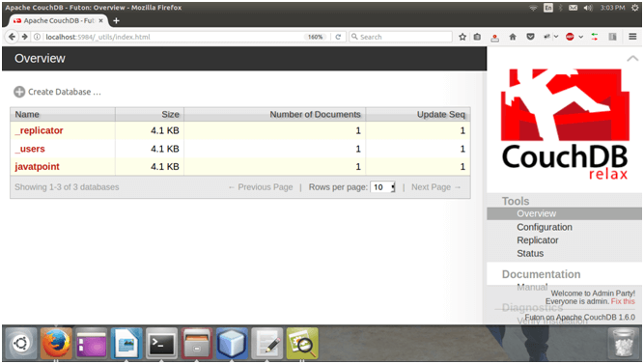Sort by Number of Documents column header
This screenshot has height=364, width=644.
click(275, 114)
